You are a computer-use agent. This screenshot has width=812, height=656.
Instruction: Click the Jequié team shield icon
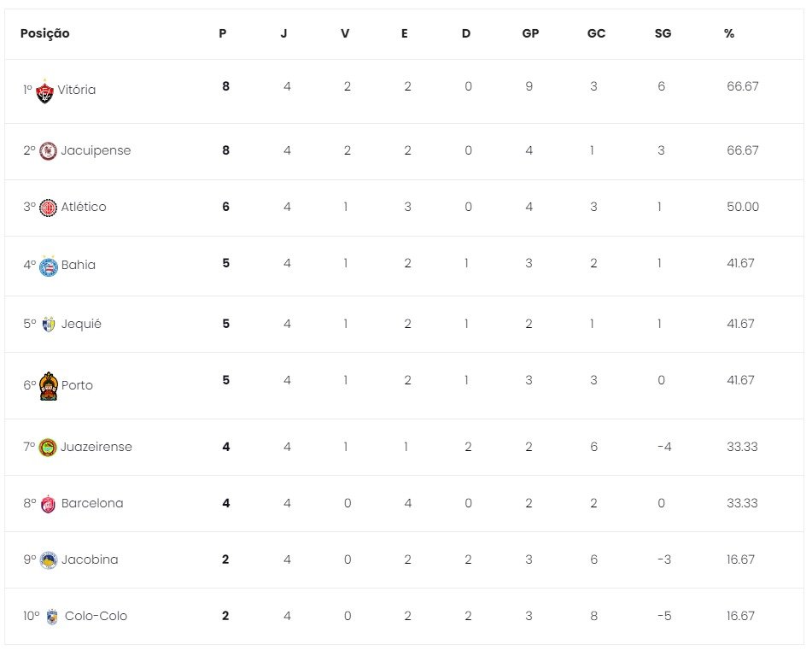click(x=49, y=325)
